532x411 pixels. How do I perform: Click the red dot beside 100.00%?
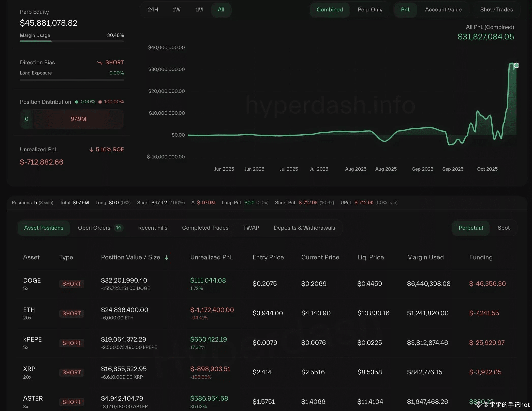click(x=100, y=102)
